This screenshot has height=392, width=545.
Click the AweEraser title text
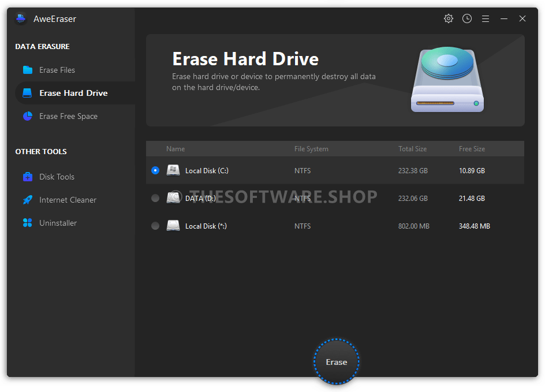55,19
